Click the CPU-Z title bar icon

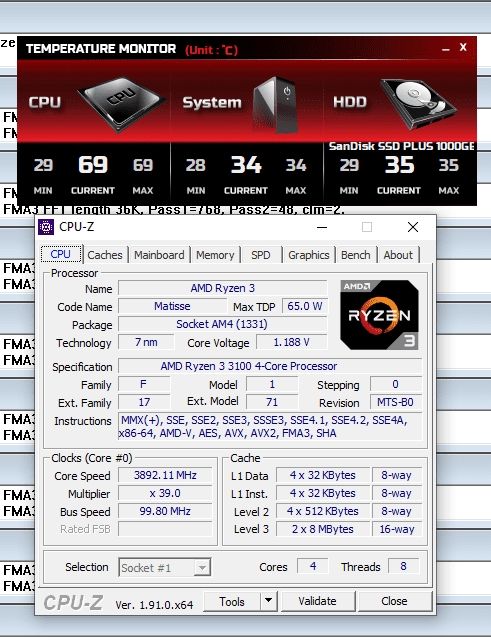(46, 227)
